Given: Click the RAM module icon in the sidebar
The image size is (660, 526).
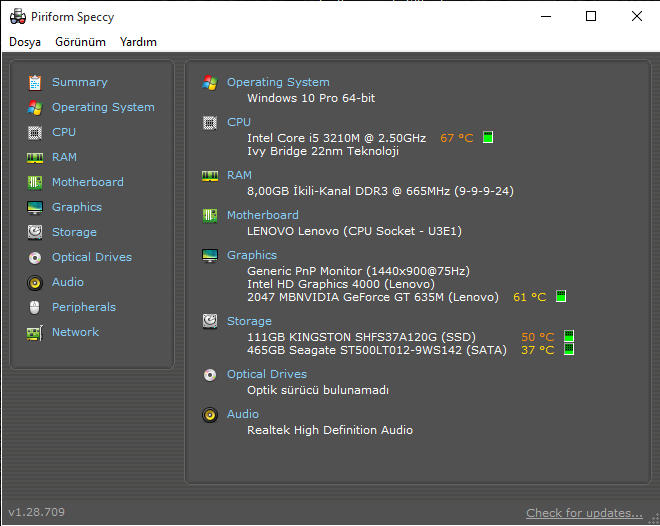Looking at the screenshot, I should coord(35,158).
